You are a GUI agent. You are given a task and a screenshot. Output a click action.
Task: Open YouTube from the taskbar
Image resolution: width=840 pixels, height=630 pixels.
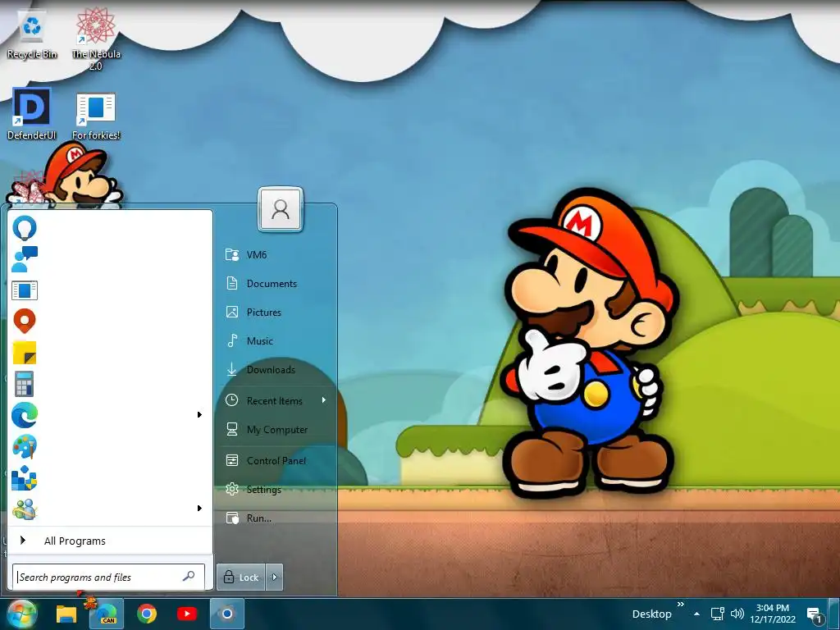pyautogui.click(x=186, y=614)
